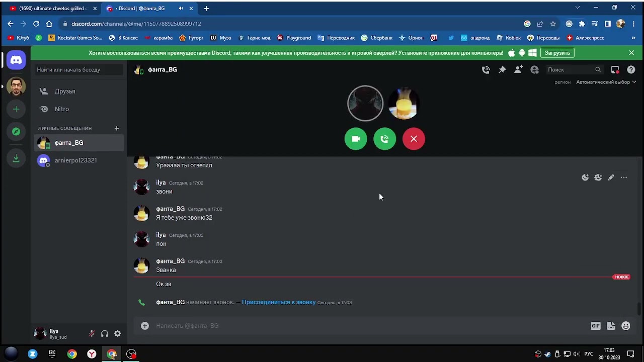Create a new DM with plus next to ЛИЧНЫЕ СООБЩЕНИЯ
The width and height of the screenshot is (644, 362).
pos(117,128)
